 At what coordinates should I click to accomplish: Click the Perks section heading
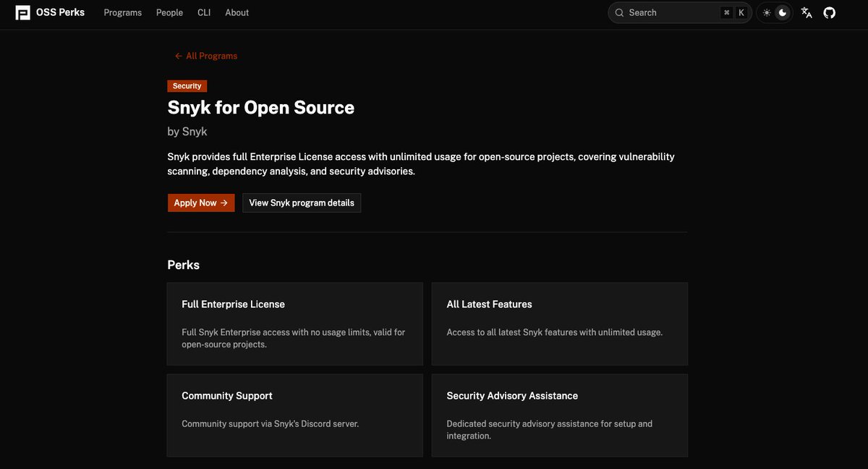184,265
